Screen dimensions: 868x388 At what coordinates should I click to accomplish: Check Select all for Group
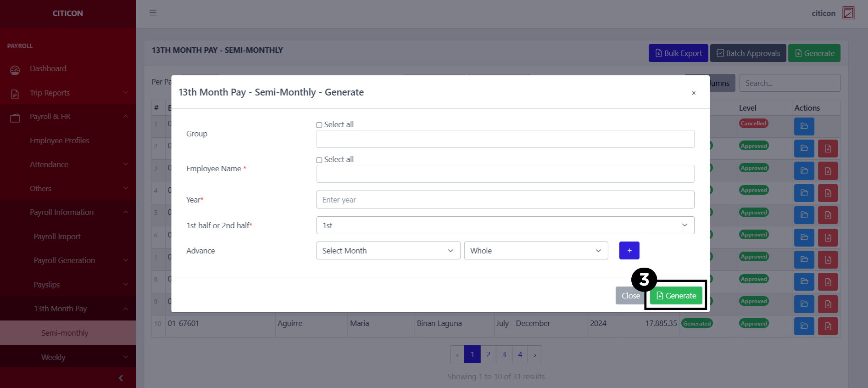pos(319,125)
